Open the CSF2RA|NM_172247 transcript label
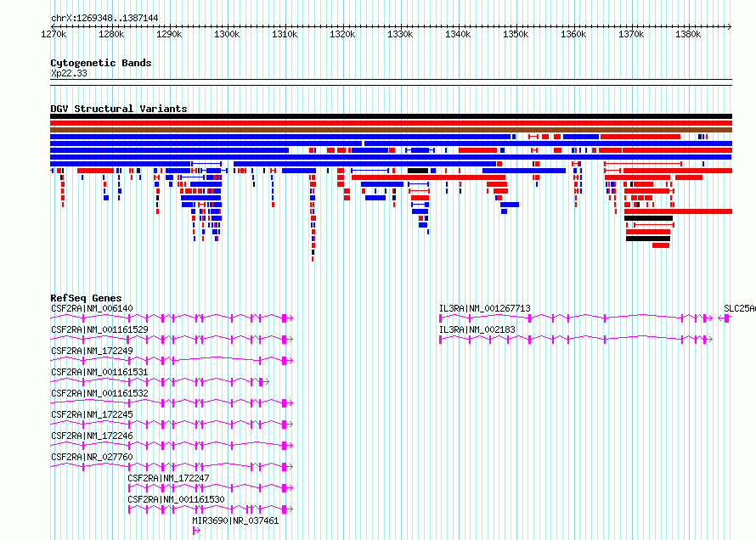This screenshot has height=540, width=756. [x=169, y=478]
